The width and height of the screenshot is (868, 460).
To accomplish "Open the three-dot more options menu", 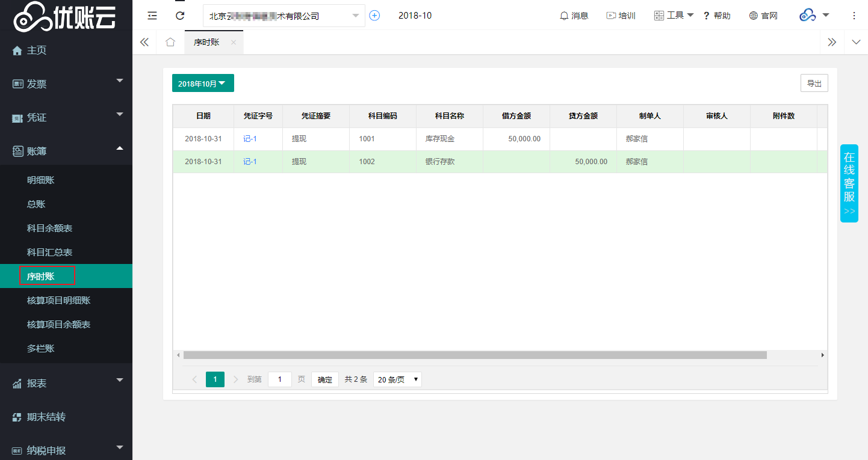I will tap(854, 16).
